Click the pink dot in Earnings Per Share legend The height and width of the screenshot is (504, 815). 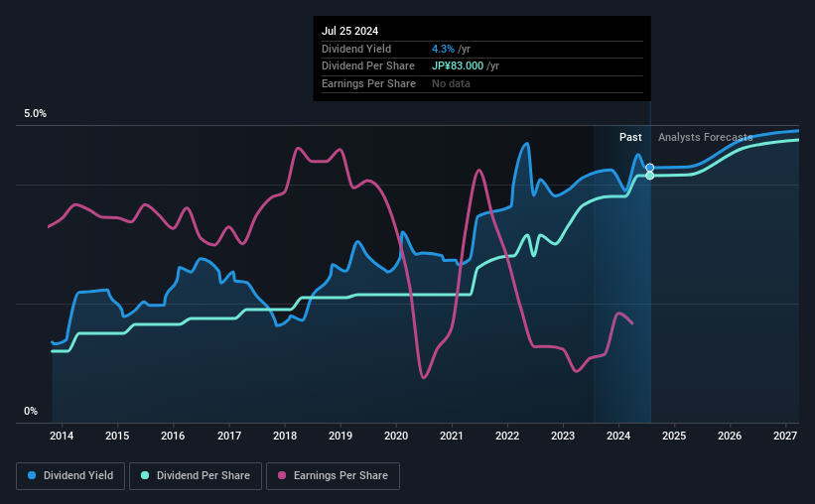(x=282, y=475)
